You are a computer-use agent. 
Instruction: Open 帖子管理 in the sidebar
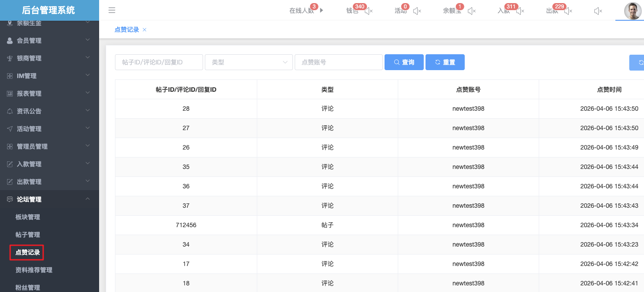pos(28,235)
